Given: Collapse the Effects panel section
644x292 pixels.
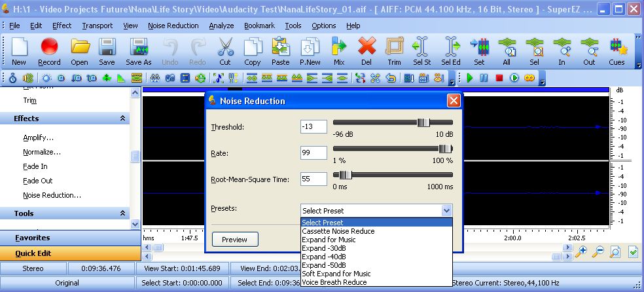Looking at the screenshot, I should click(122, 119).
